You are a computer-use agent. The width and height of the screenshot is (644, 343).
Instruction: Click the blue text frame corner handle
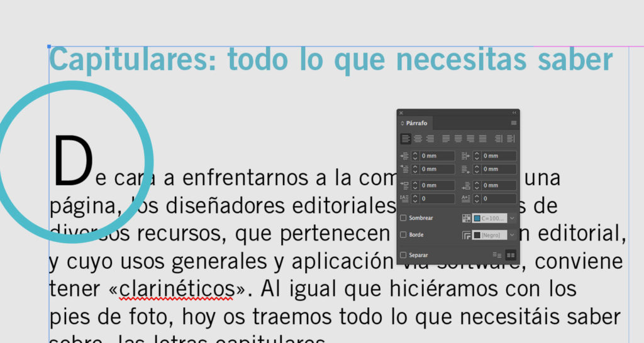(49, 46)
